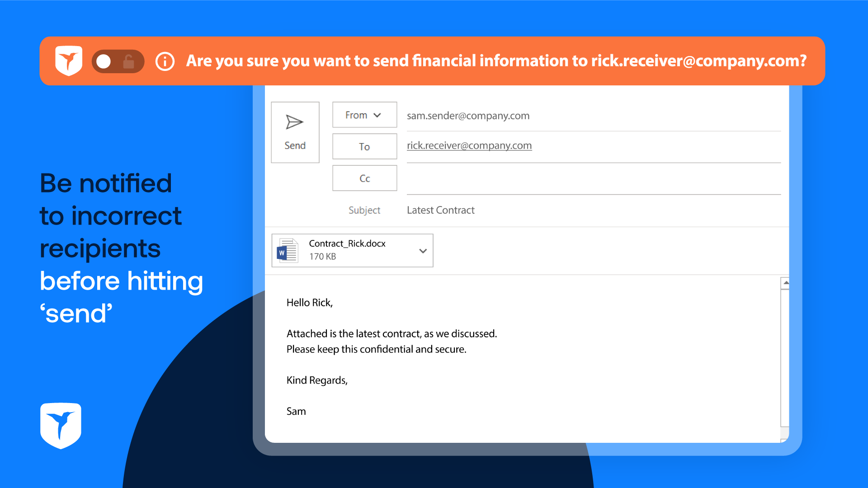This screenshot has width=868, height=488.
Task: Click the Word document icon on the attachment
Action: 288,250
